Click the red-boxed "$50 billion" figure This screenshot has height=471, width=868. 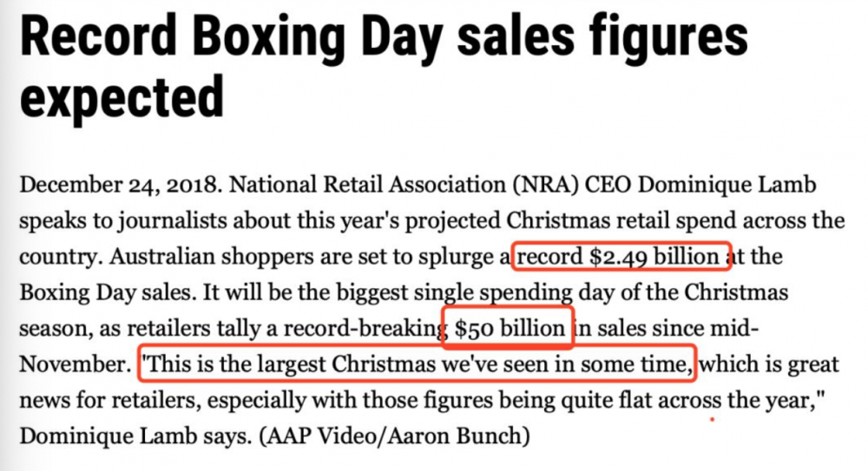508,329
